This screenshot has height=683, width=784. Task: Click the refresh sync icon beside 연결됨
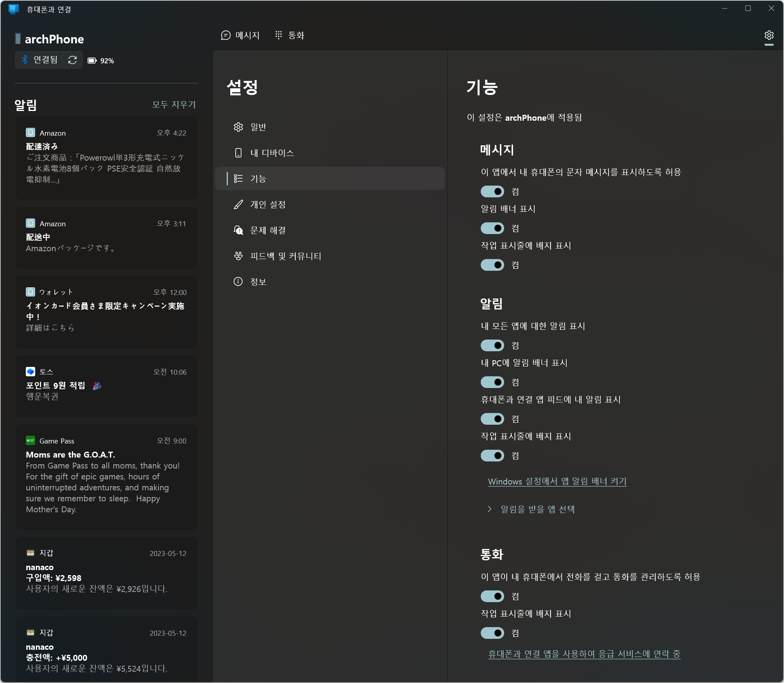(72, 60)
